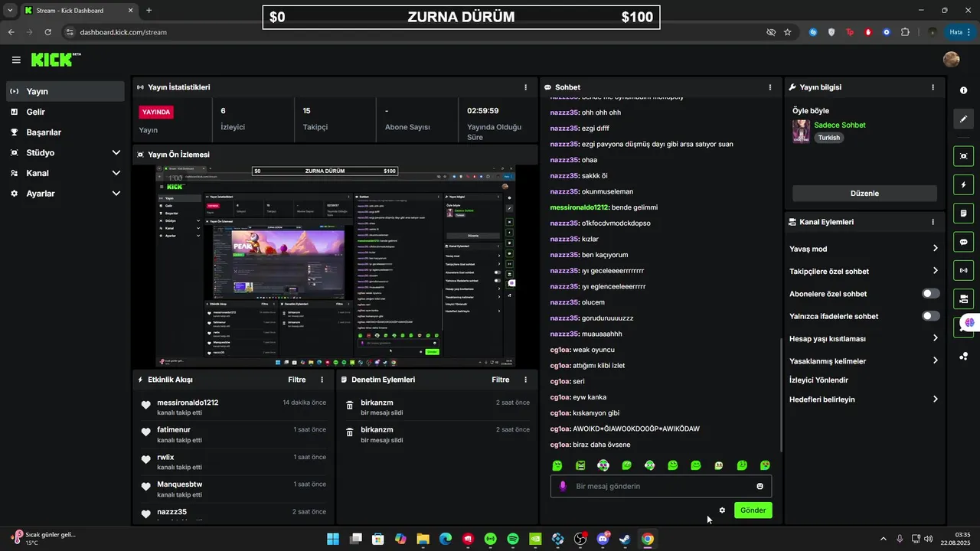Click the pencil edit icon in right rail

coord(963,119)
